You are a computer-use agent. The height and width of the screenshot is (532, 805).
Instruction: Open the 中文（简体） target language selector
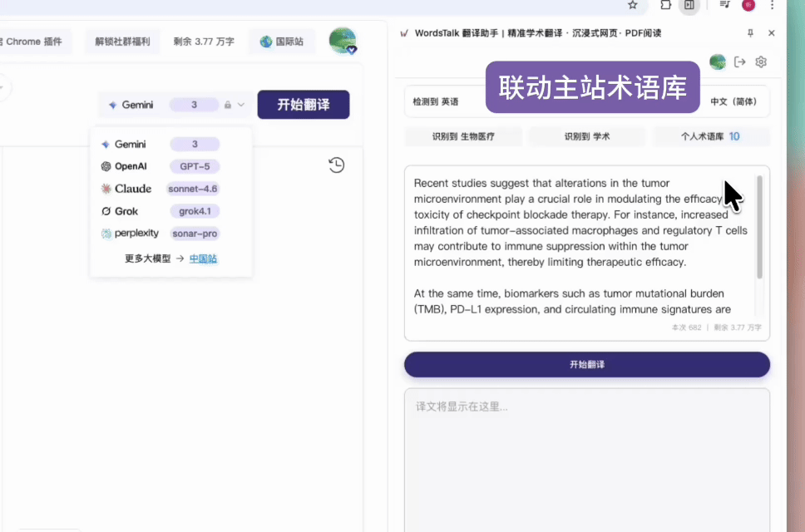(733, 101)
